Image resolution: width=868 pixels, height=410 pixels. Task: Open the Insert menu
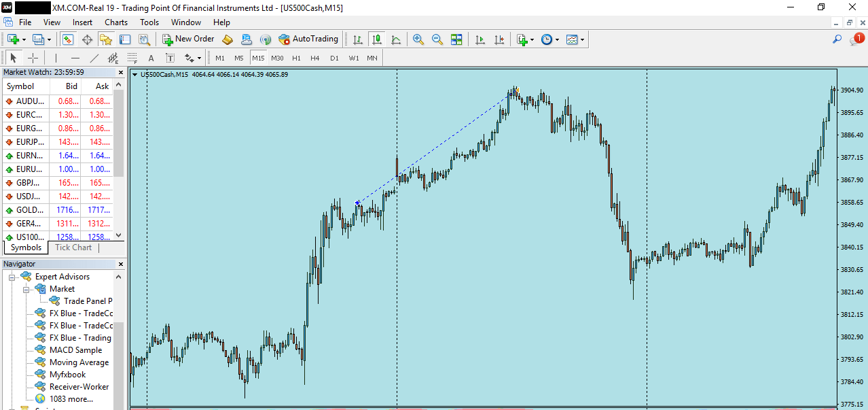coord(82,22)
